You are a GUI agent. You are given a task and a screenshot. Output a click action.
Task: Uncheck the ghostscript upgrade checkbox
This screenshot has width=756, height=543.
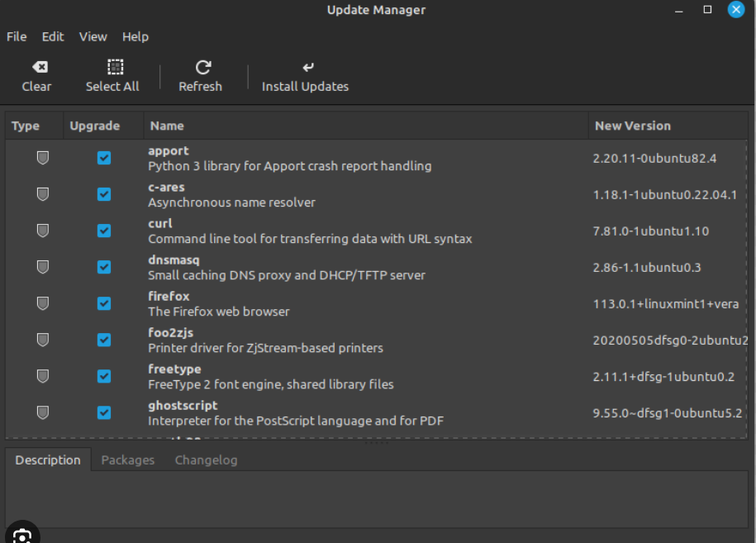pyautogui.click(x=104, y=412)
